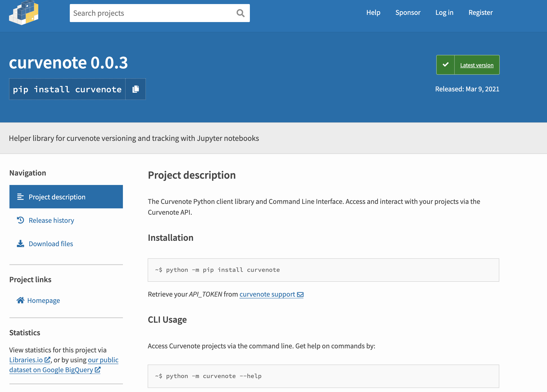Click the Project links sidebar heading
The image size is (547, 392).
click(30, 280)
